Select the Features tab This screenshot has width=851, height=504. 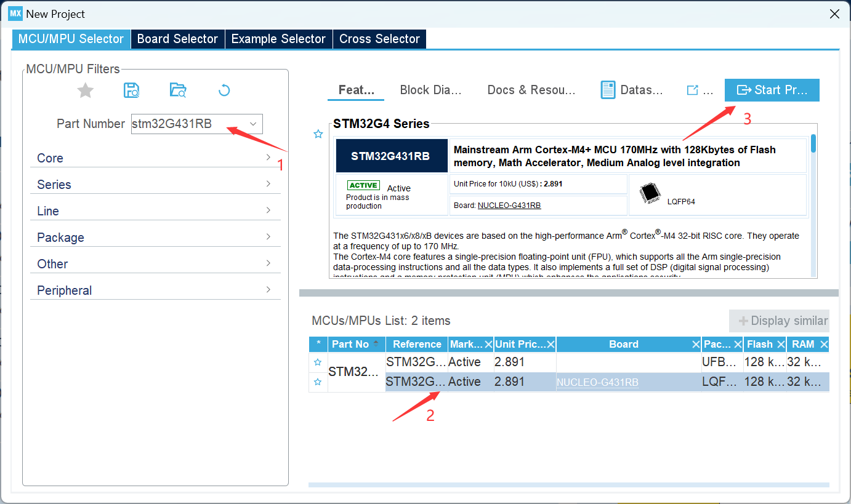tap(356, 90)
